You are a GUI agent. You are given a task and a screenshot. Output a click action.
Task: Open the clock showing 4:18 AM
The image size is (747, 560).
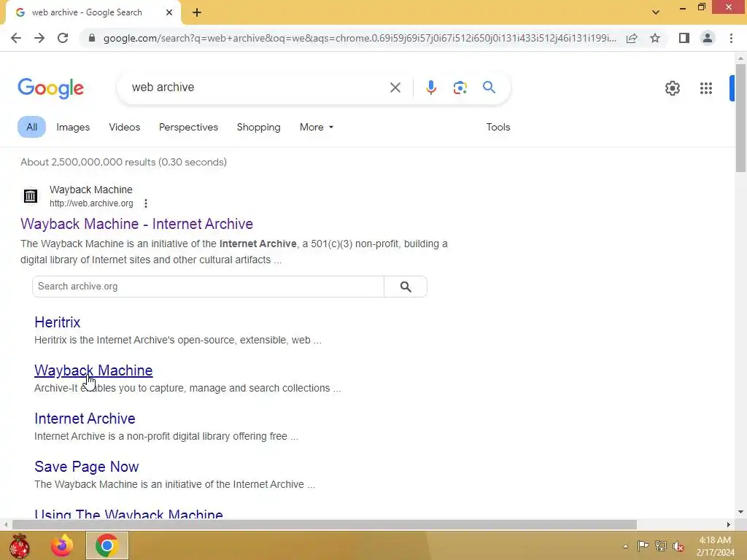pos(715,546)
